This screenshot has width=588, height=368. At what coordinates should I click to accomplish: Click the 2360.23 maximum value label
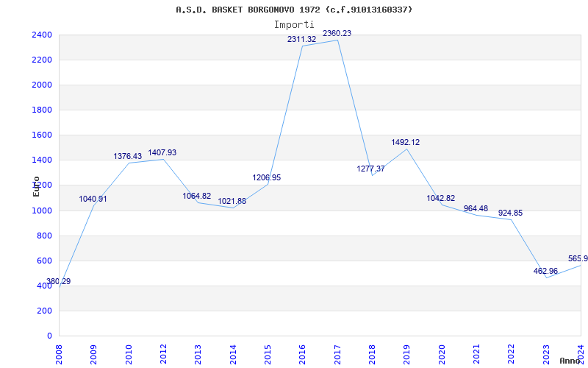coord(337,33)
